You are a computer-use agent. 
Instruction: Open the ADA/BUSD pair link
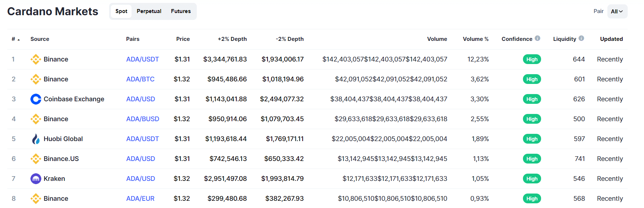point(143,119)
